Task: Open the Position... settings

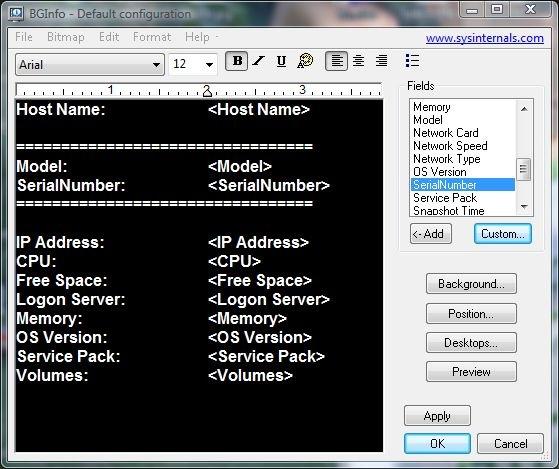Action: [x=471, y=314]
